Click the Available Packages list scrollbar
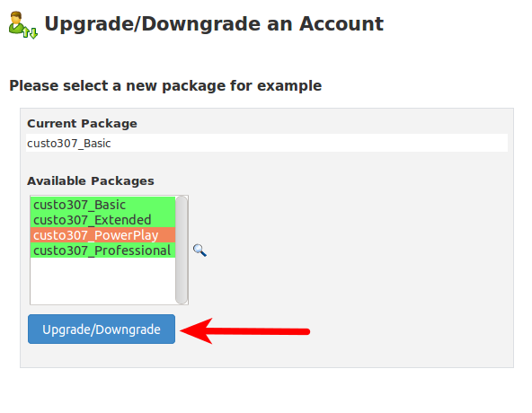The height and width of the screenshot is (413, 532). [182, 250]
